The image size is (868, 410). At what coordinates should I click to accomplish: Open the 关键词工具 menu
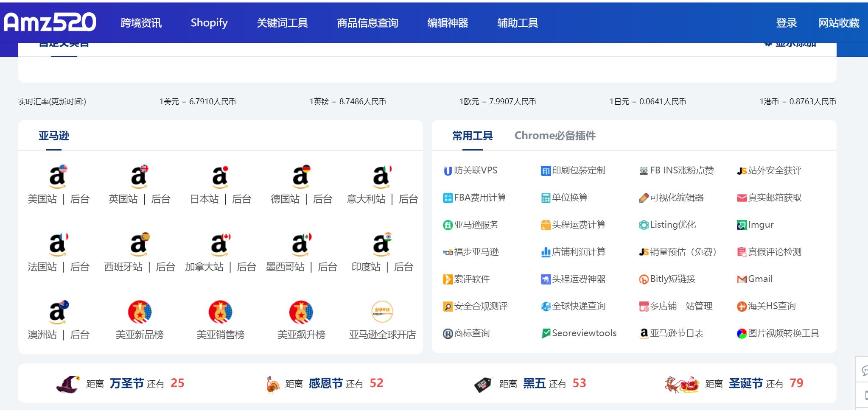(x=283, y=23)
